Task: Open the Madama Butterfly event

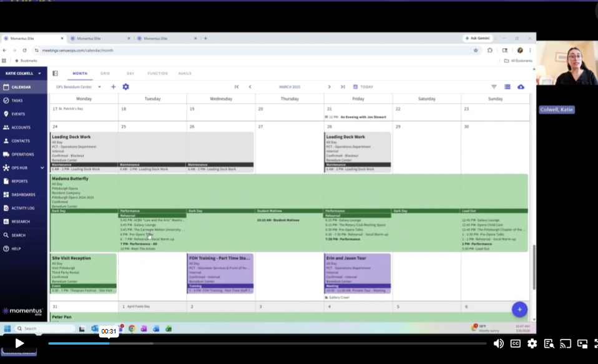Action: point(70,179)
